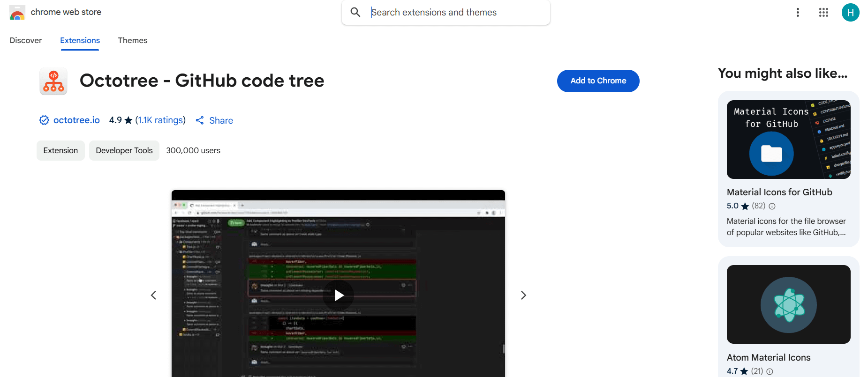Image resolution: width=868 pixels, height=377 pixels.
Task: Add Octotree to Chrome
Action: (x=598, y=81)
